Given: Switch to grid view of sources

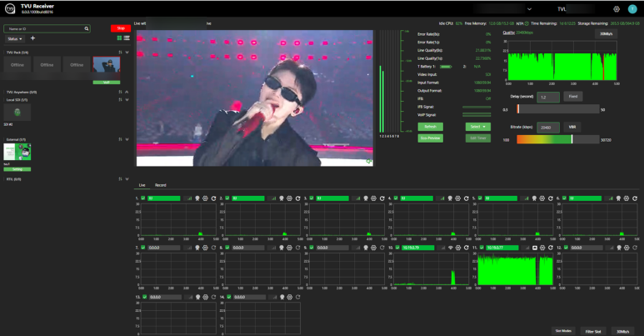Looking at the screenshot, I should pyautogui.click(x=119, y=38).
